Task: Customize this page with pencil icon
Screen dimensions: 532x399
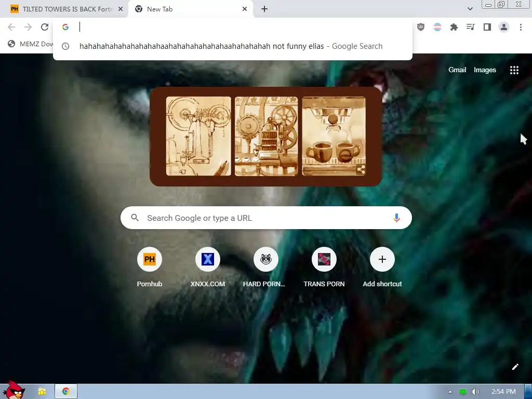Action: click(x=515, y=367)
